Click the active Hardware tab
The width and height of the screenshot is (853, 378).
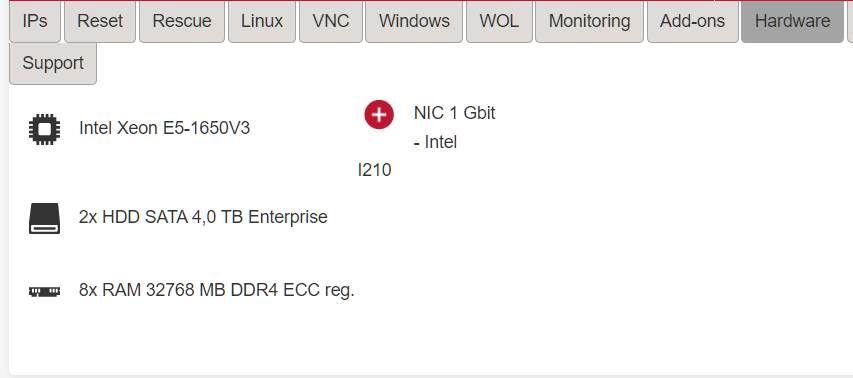click(x=792, y=21)
